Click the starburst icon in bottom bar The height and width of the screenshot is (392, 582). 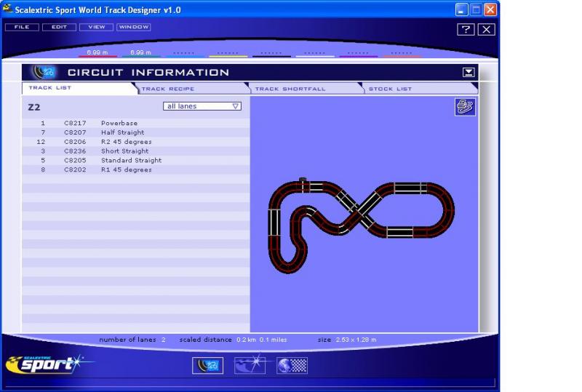(x=250, y=366)
